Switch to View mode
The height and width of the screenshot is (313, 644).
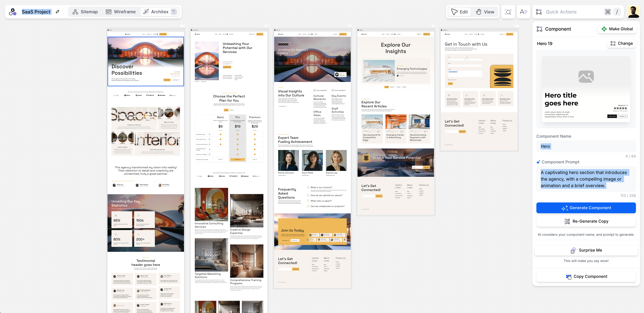[485, 12]
